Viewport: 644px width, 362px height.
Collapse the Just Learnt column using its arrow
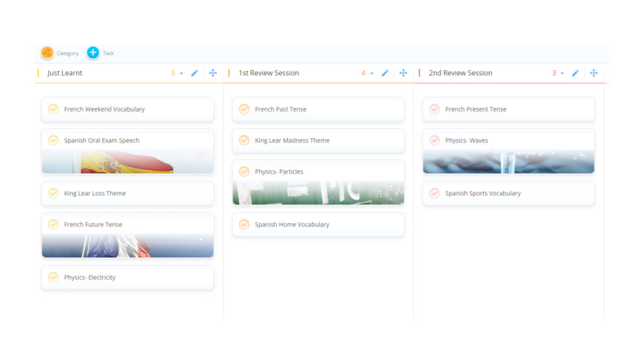pos(182,73)
